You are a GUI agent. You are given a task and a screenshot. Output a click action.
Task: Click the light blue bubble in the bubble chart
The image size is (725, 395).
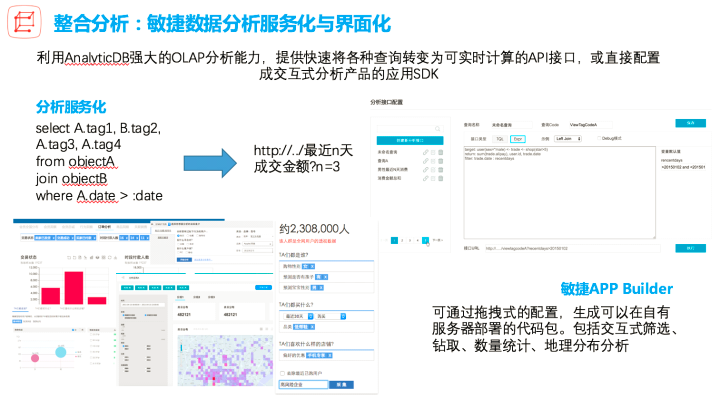(x=61, y=352)
